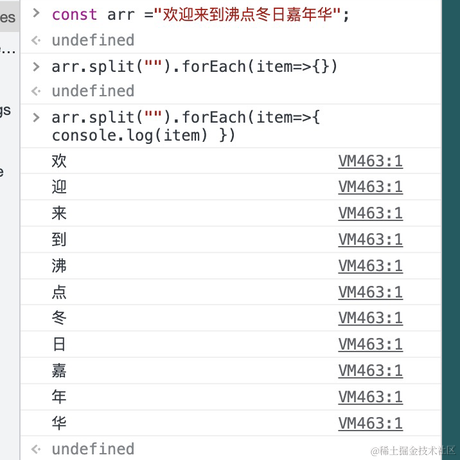Click undefined result below empty forEach command

coord(93,91)
